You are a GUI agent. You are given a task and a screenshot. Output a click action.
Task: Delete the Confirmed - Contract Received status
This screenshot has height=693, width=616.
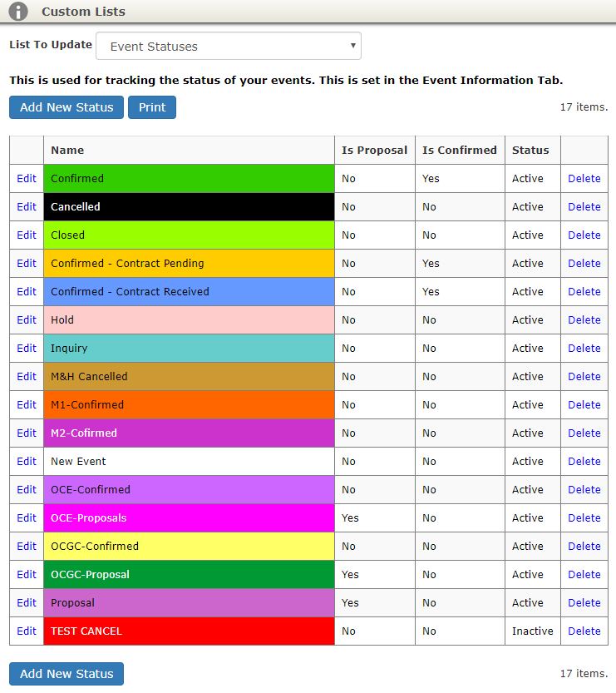point(584,292)
